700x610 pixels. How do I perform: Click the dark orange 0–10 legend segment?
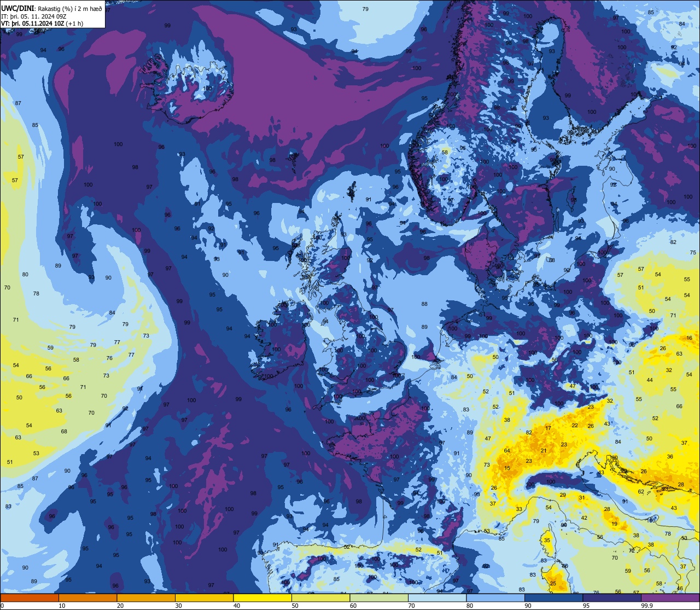coord(30,598)
